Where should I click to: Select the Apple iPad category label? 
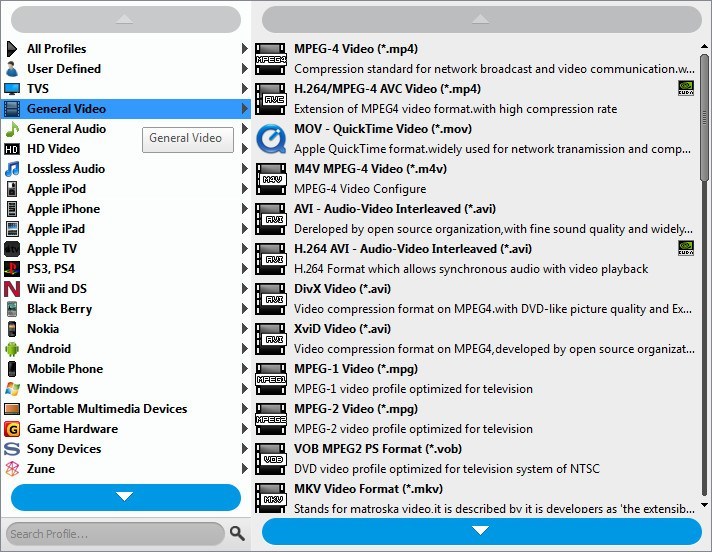pyautogui.click(x=56, y=229)
